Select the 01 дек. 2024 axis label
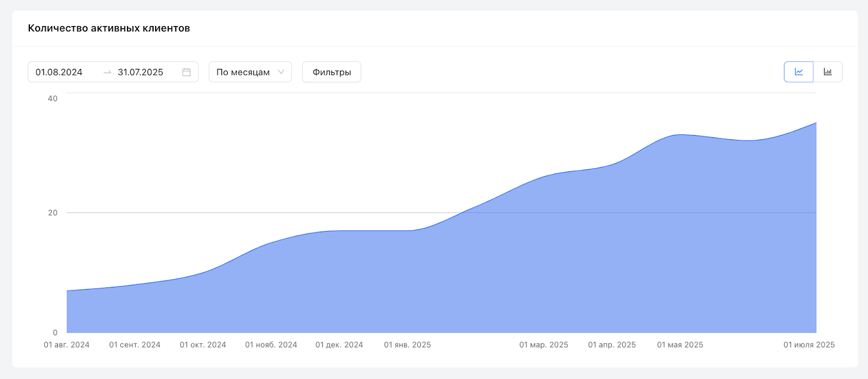 coord(340,345)
